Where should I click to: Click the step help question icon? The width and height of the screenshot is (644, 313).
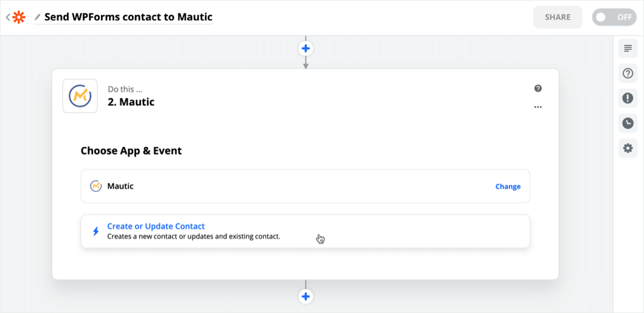538,88
